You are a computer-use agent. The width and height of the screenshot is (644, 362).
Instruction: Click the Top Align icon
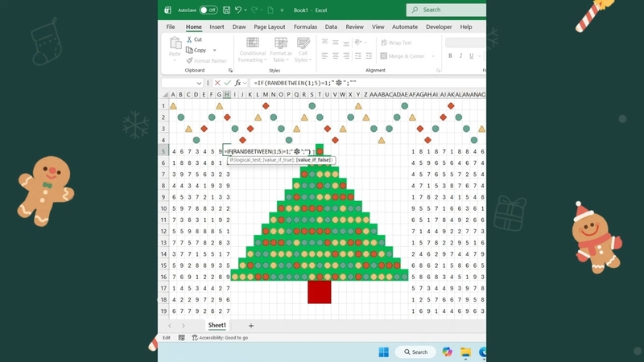click(325, 43)
